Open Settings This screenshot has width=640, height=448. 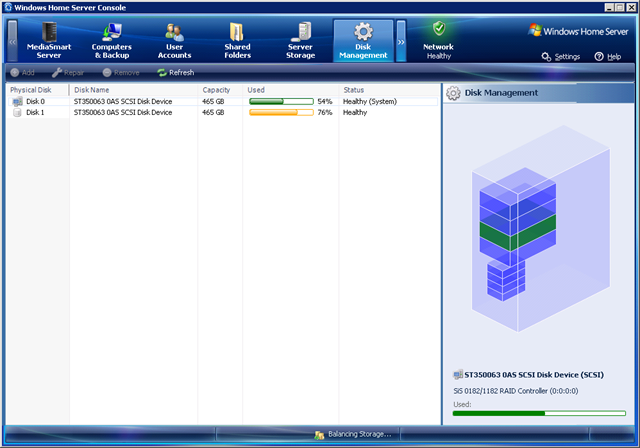(561, 57)
